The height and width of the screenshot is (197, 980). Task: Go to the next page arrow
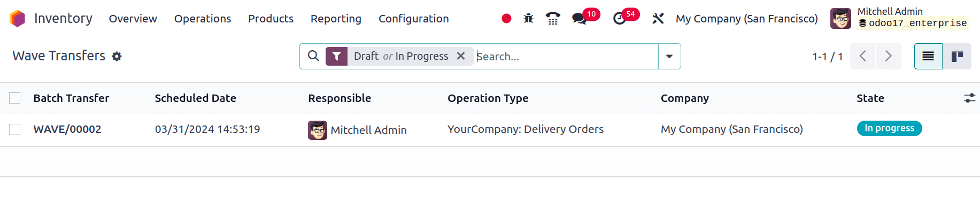(889, 56)
